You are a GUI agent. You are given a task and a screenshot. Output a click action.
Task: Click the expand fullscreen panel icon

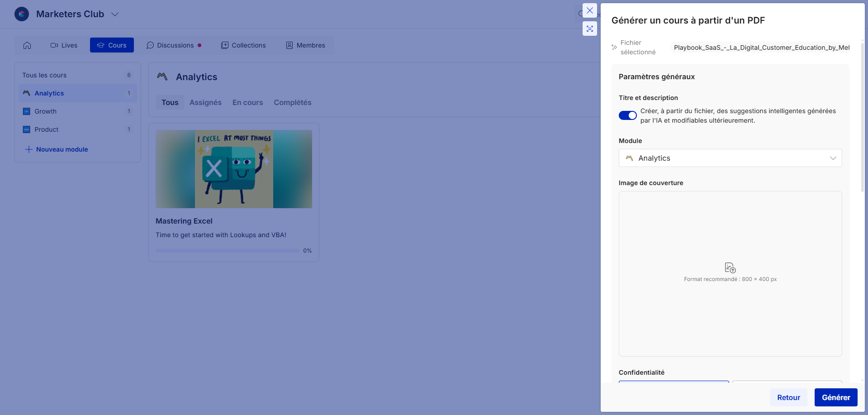(x=590, y=29)
